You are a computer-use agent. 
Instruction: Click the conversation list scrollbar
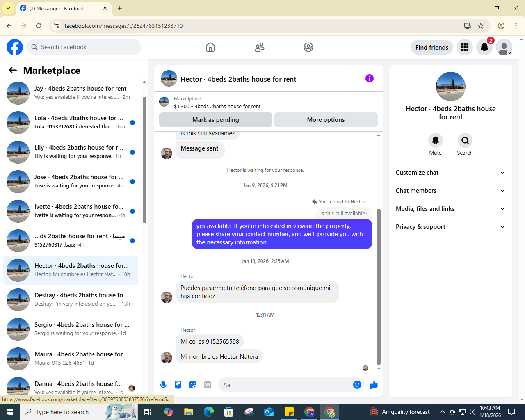tap(144, 160)
